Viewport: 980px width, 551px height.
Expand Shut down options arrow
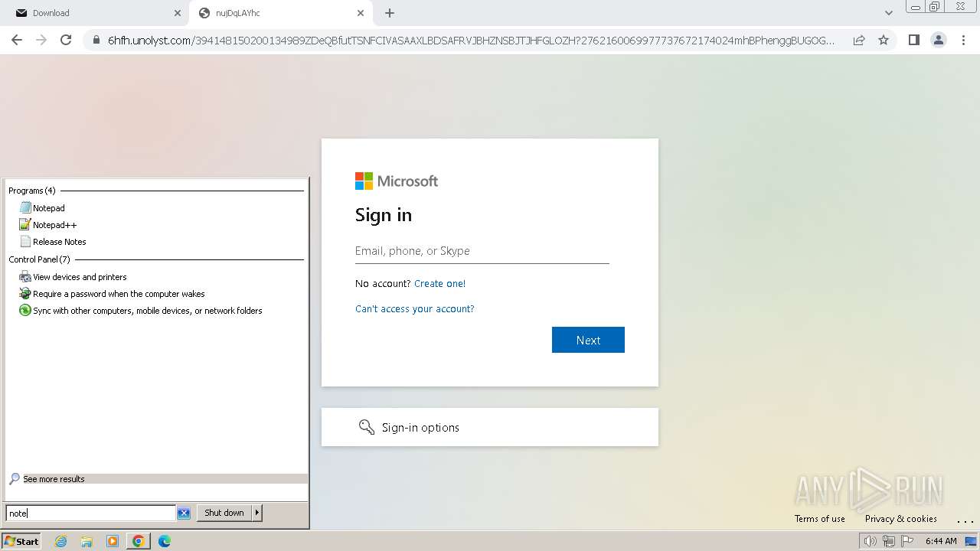[257, 513]
